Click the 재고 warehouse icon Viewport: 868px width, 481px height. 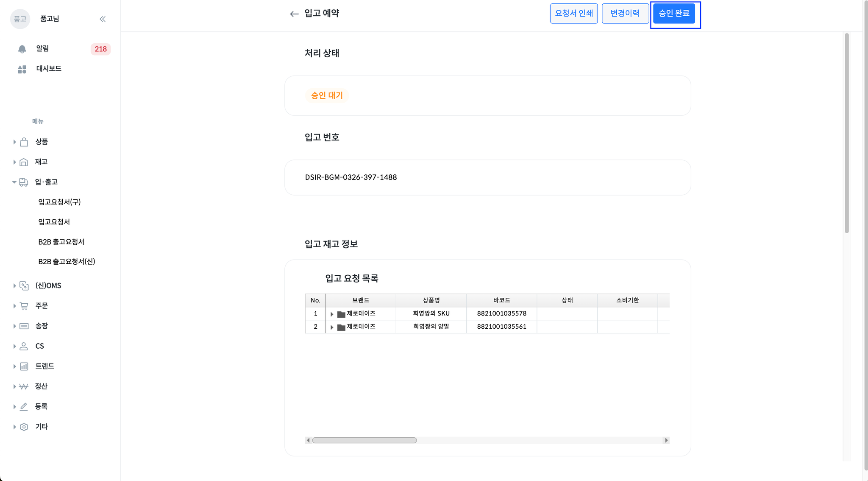pyautogui.click(x=24, y=162)
